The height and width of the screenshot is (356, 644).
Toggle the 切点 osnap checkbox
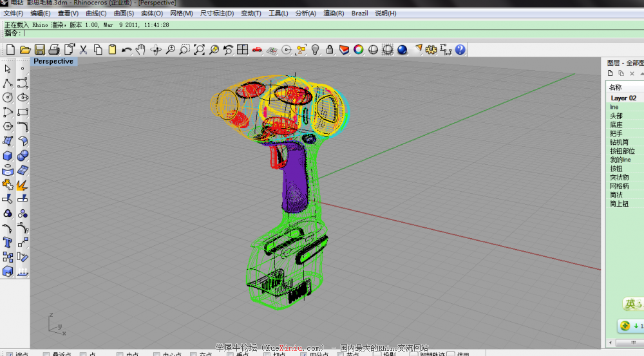click(x=267, y=353)
